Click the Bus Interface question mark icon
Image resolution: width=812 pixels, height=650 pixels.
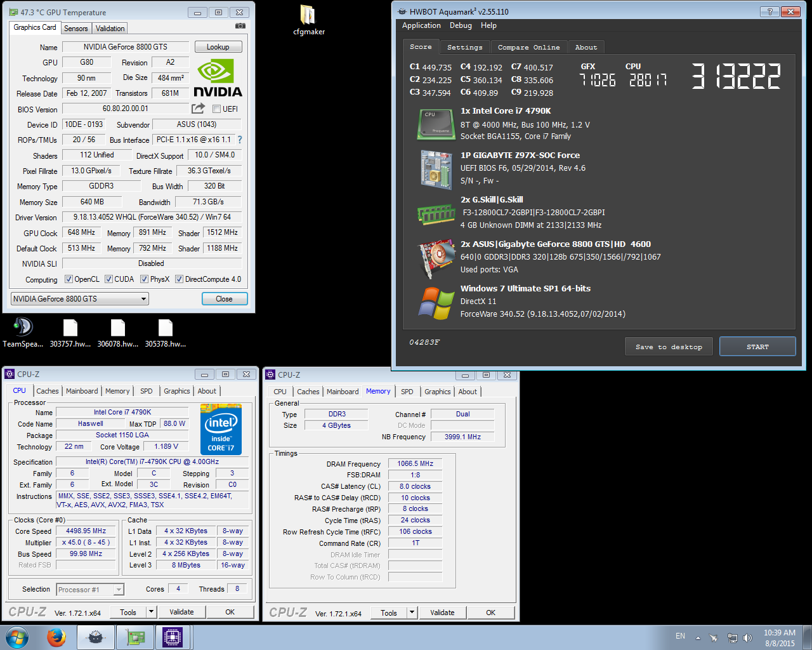pyautogui.click(x=239, y=140)
